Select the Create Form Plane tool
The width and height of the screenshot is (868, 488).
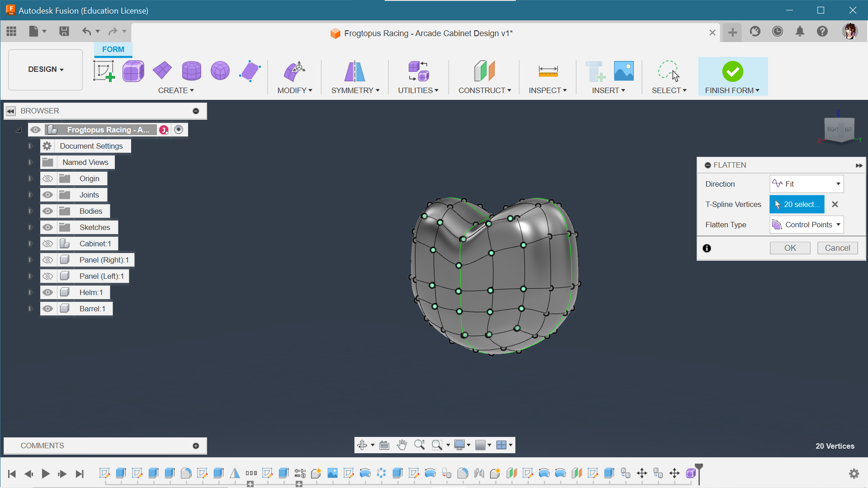[162, 70]
